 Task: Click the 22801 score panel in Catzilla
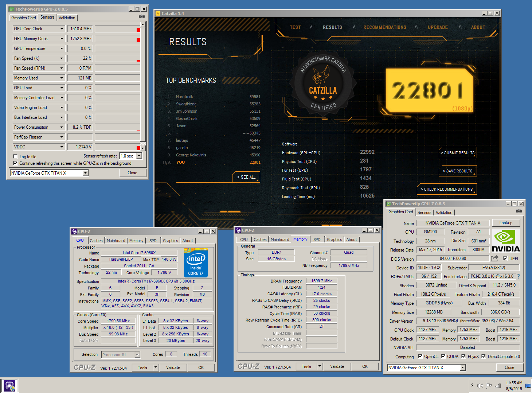pyautogui.click(x=430, y=90)
